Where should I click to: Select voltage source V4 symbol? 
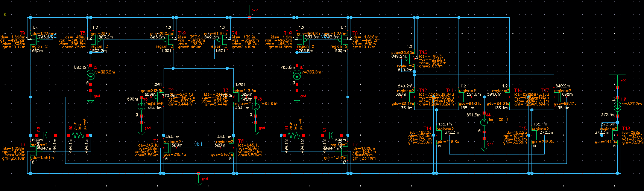pos(484,122)
